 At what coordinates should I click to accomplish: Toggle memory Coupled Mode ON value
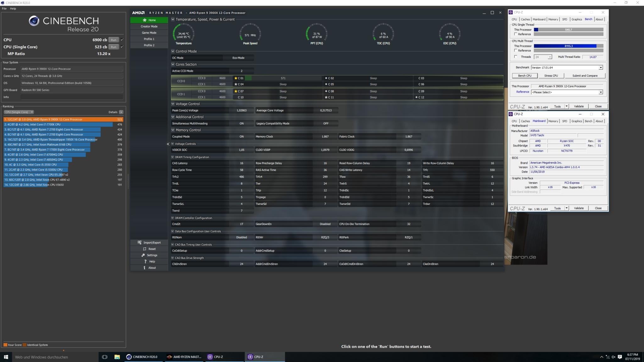coord(241,137)
